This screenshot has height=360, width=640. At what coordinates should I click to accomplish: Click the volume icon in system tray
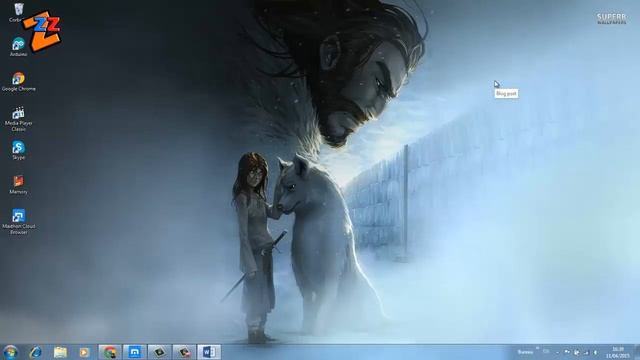point(595,352)
